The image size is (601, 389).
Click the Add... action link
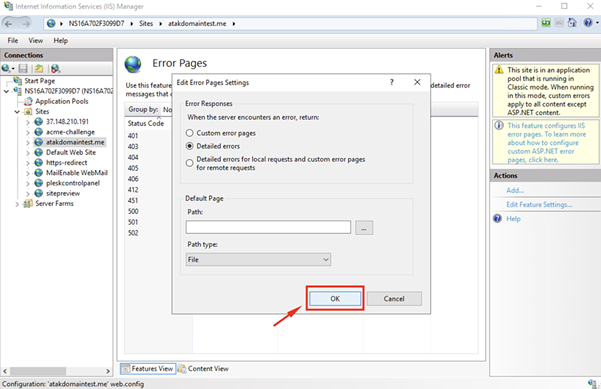[x=515, y=190]
